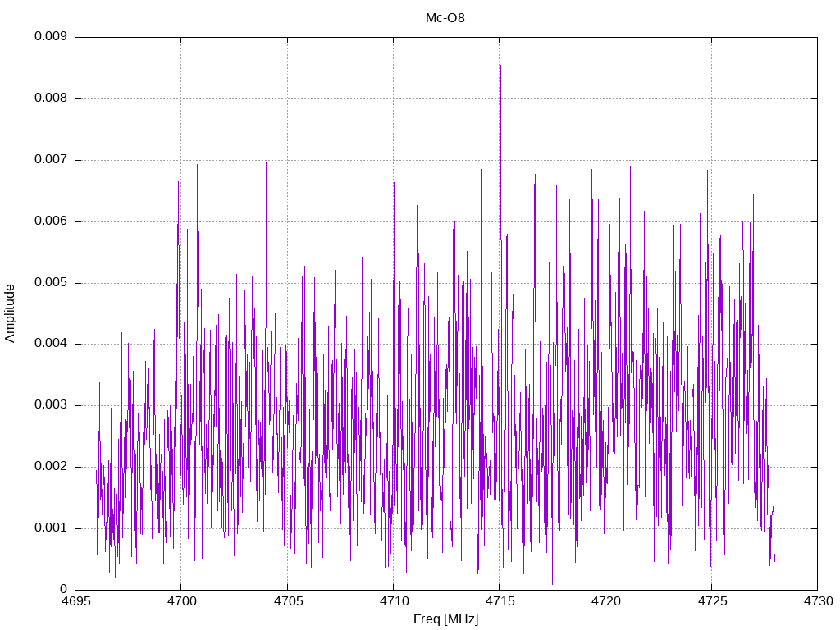Click the 0.001 y-axis tick label
The image size is (840, 630).
tap(51, 528)
